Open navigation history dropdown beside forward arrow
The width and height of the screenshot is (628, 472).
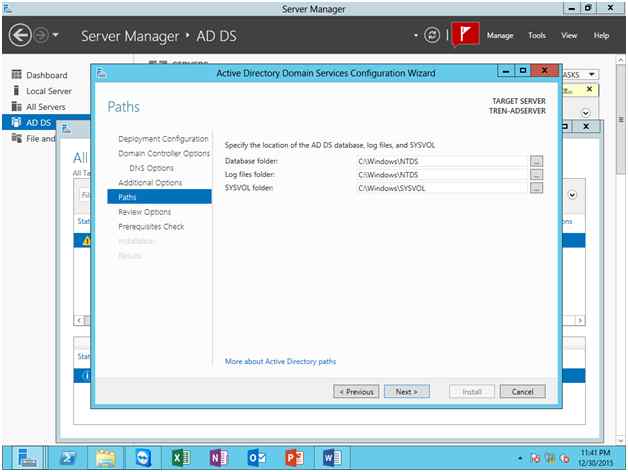56,35
